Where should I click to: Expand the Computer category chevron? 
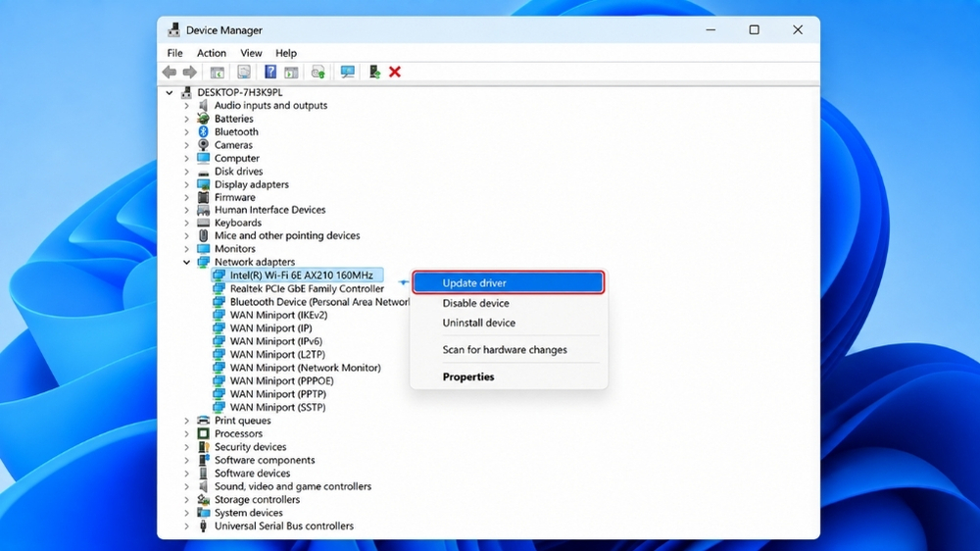coord(186,158)
